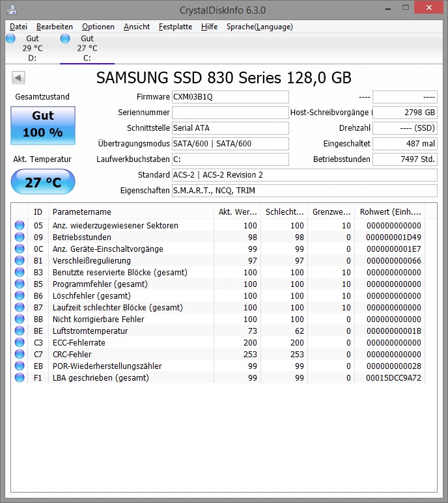The width and height of the screenshot is (448, 503).
Task: Select drive D: with 29 °C
Action: coord(32,48)
